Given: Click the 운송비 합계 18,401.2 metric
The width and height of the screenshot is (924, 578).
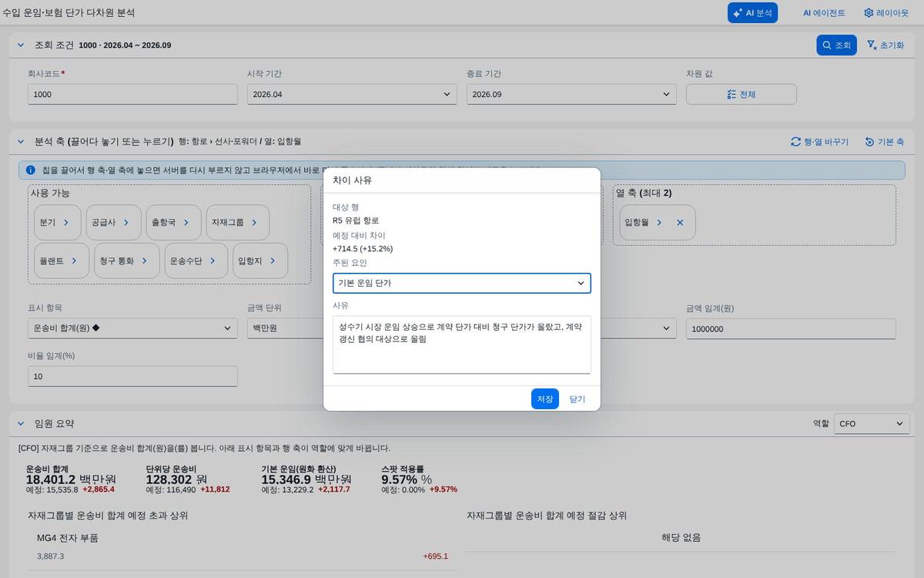Looking at the screenshot, I should (71, 479).
